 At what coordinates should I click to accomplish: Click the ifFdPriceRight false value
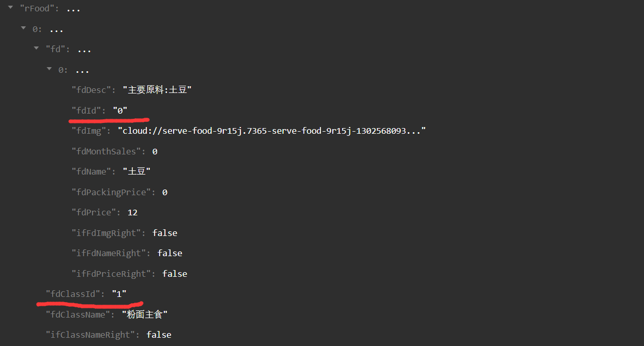(175, 274)
